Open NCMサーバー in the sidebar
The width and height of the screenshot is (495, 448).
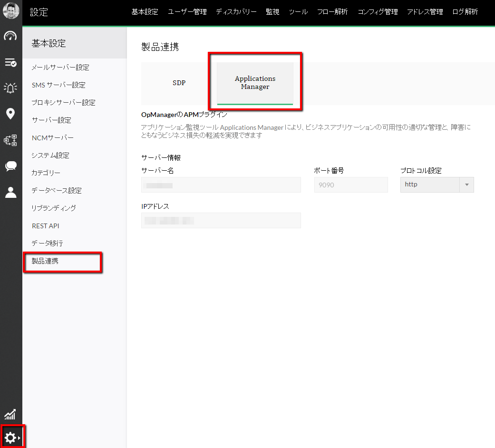coord(53,138)
